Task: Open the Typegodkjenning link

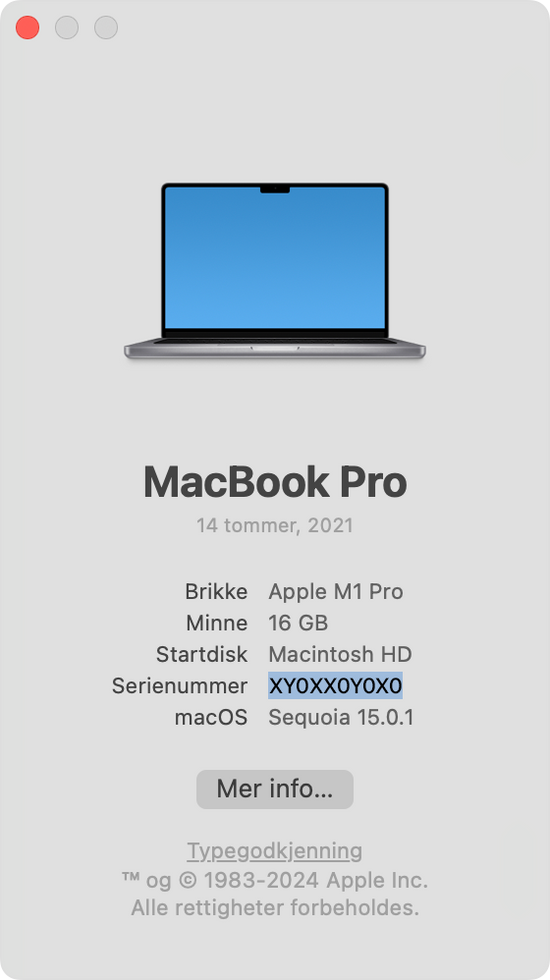Action: [x=274, y=851]
